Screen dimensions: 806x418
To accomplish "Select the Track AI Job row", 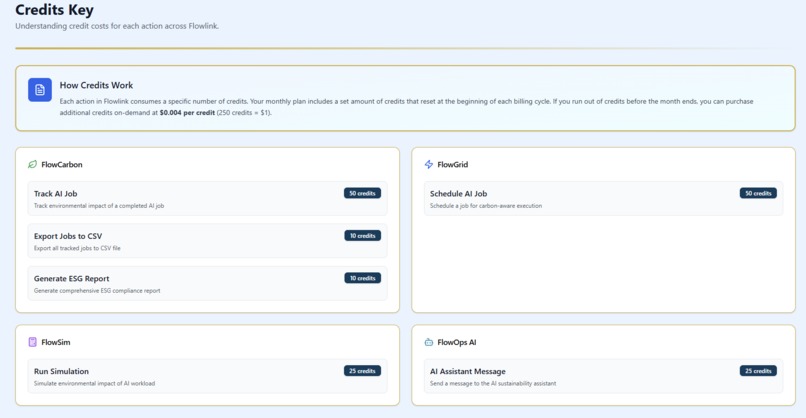I will coord(207,198).
